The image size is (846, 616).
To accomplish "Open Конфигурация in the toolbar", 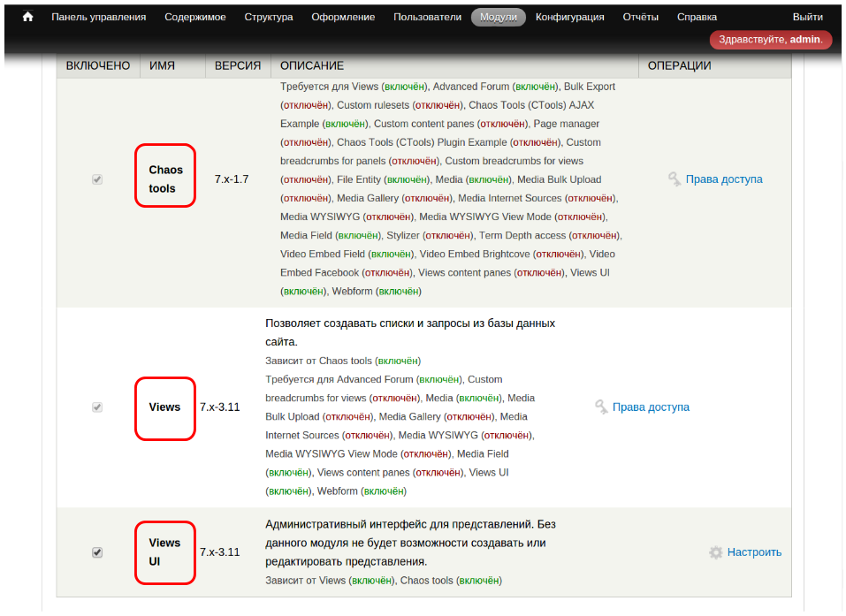I will (x=570, y=17).
